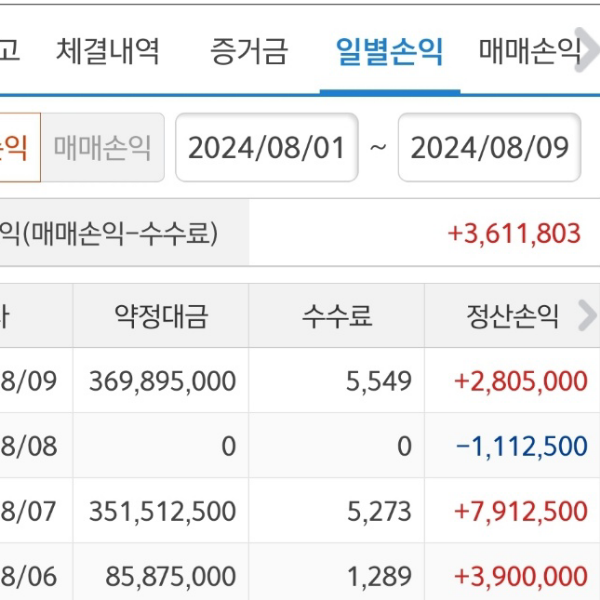600x600 pixels.
Task: Switch to the 증거금 tab
Action: [249, 51]
